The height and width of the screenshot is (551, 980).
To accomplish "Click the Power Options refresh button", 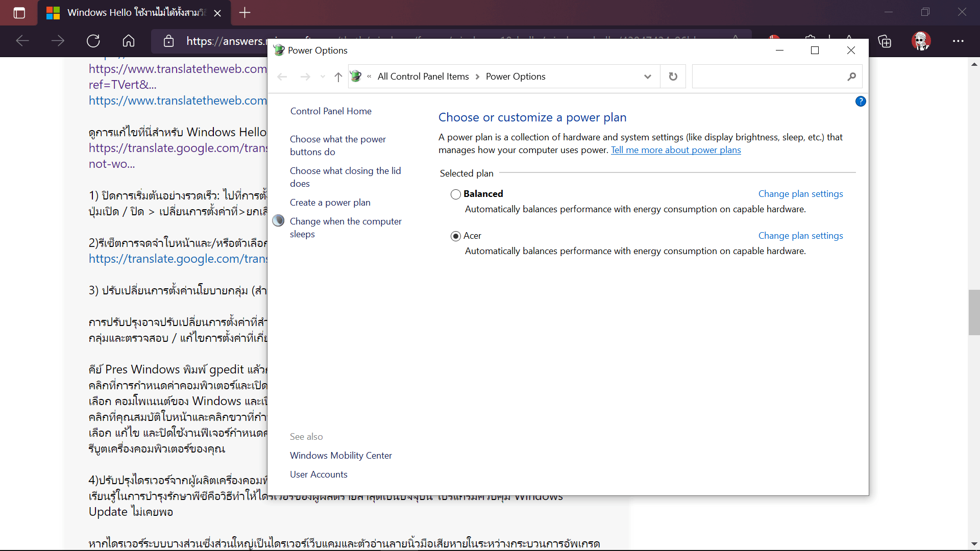I will pos(673,77).
